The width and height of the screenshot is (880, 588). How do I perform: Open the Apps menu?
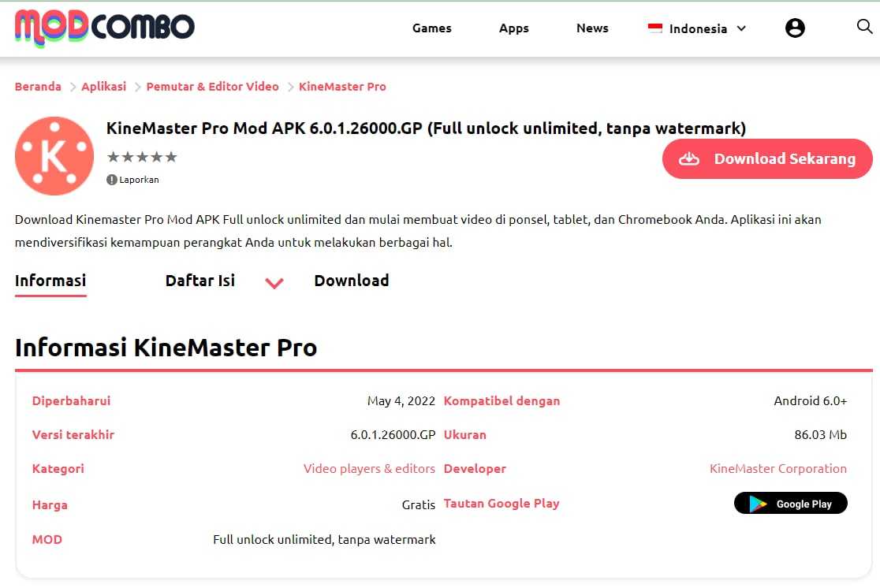[513, 28]
